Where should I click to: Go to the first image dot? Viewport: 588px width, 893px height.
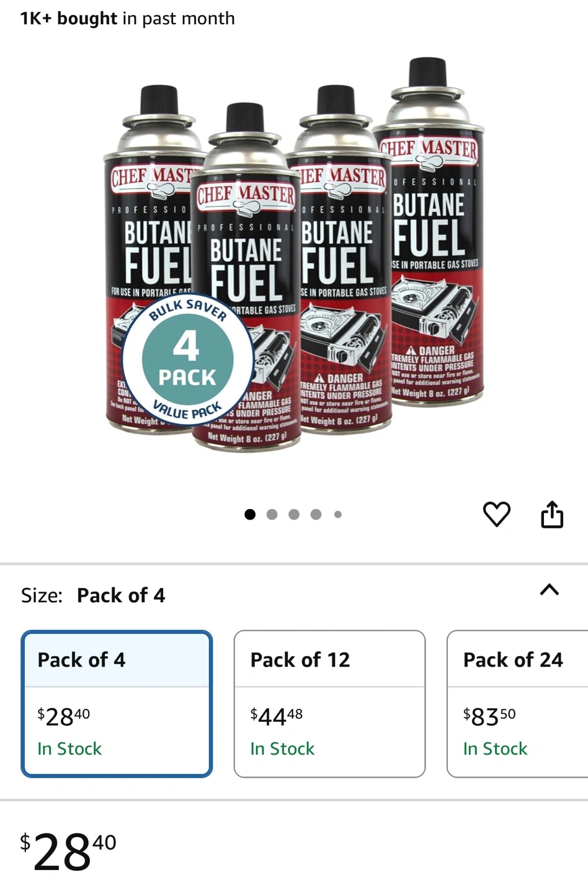click(250, 514)
